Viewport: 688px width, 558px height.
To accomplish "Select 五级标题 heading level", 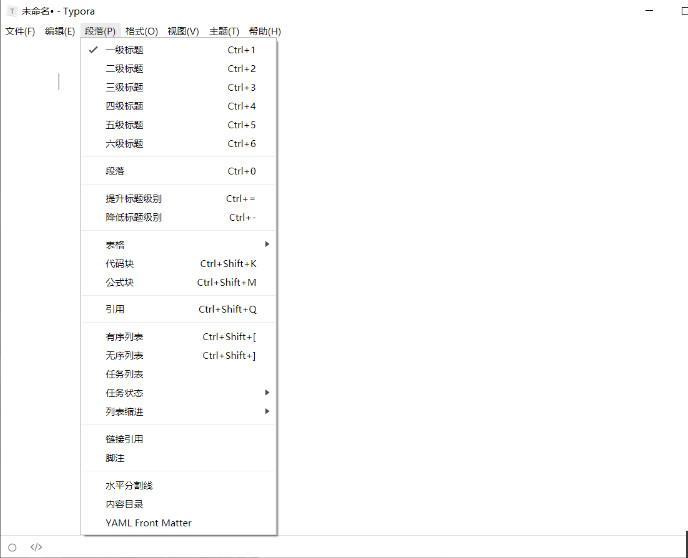I will click(x=179, y=125).
